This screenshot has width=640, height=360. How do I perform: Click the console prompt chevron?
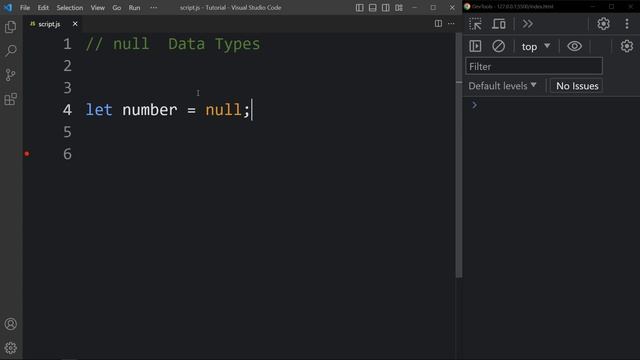[x=474, y=105]
